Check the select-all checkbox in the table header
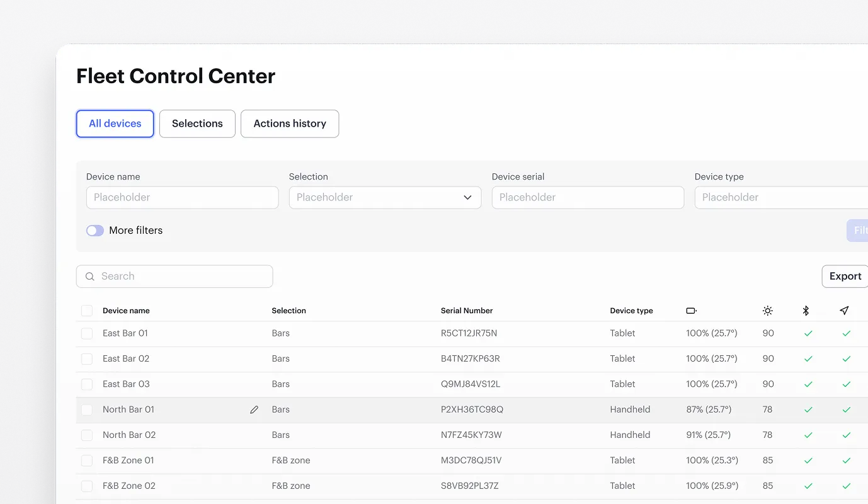Image resolution: width=868 pixels, height=504 pixels. (86, 310)
